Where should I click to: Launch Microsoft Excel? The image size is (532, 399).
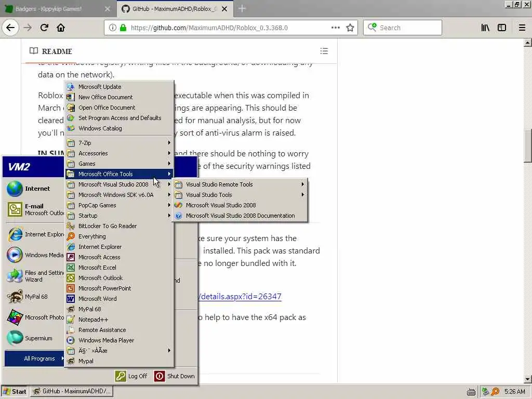click(120, 268)
